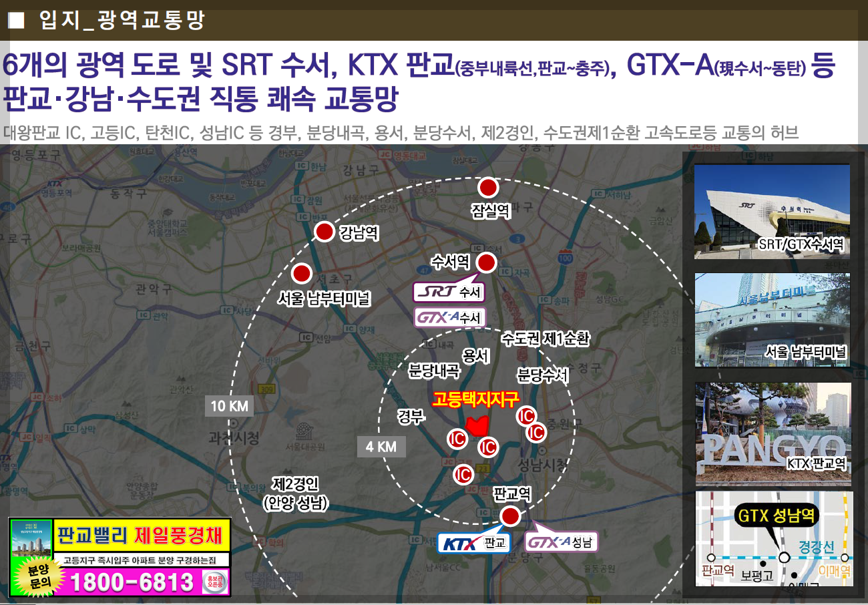Click the 10 KM radius label
This screenshot has width=868, height=605.
coord(229,406)
